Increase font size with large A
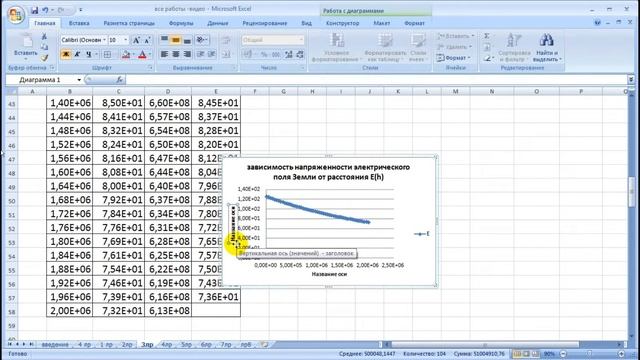 pyautogui.click(x=136, y=40)
